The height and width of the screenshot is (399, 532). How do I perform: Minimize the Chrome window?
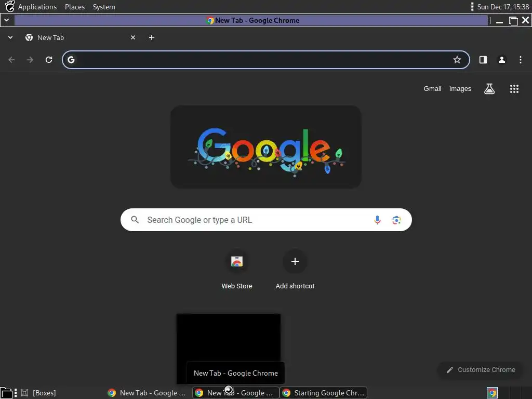[499, 21]
